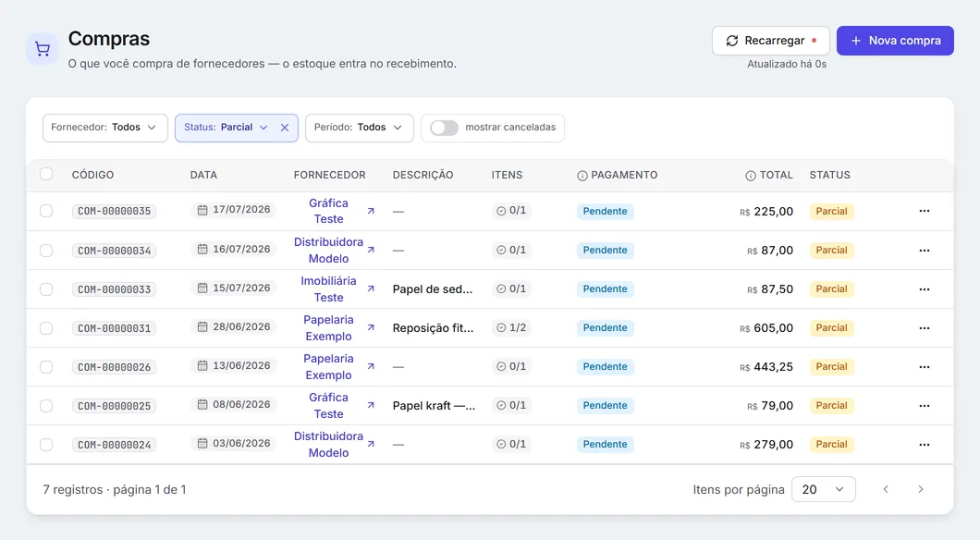980x540 pixels.
Task: Check the row COM-00000031 checkbox
Action: (x=46, y=328)
